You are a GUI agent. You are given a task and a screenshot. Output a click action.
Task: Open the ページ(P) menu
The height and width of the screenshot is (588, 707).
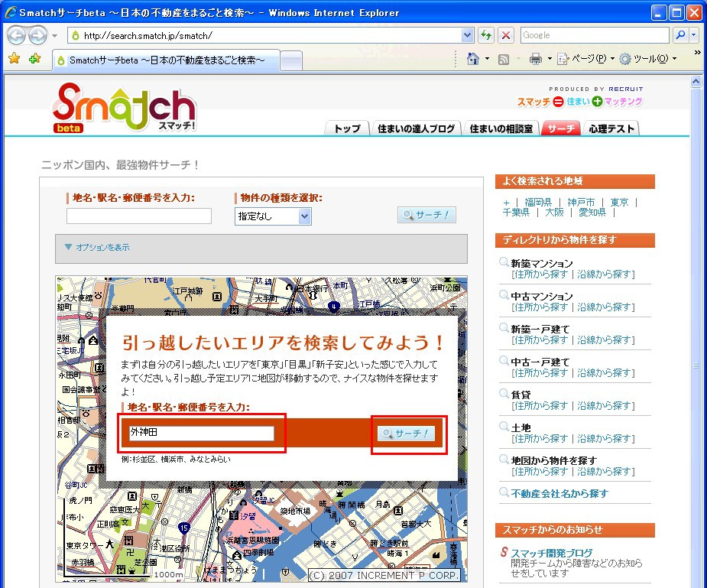coord(586,59)
